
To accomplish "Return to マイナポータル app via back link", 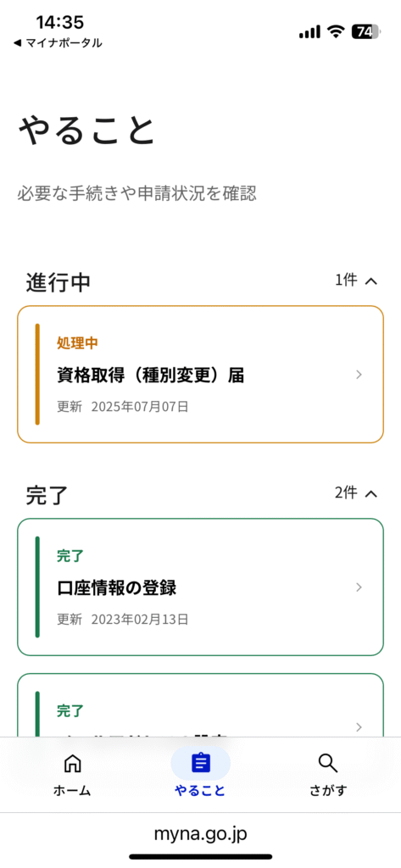I will [57, 43].
